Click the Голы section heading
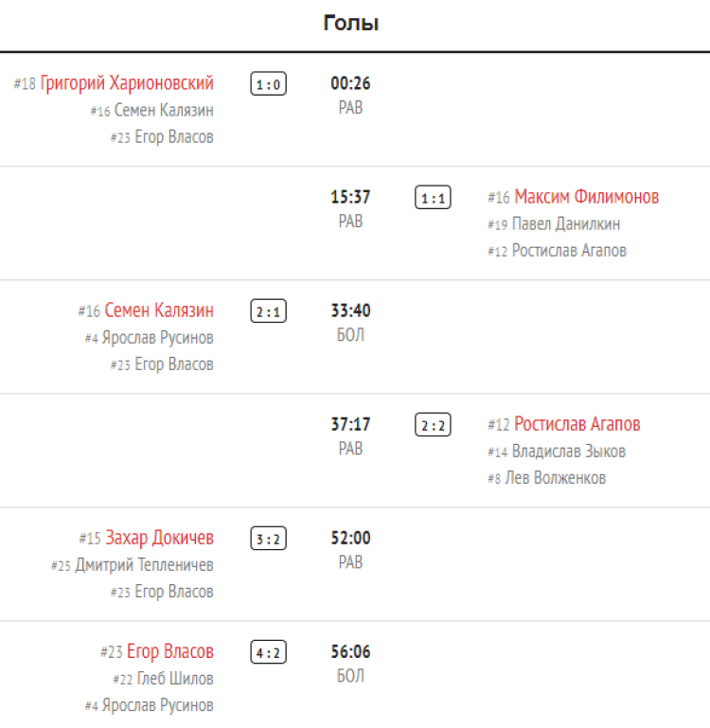 351,24
